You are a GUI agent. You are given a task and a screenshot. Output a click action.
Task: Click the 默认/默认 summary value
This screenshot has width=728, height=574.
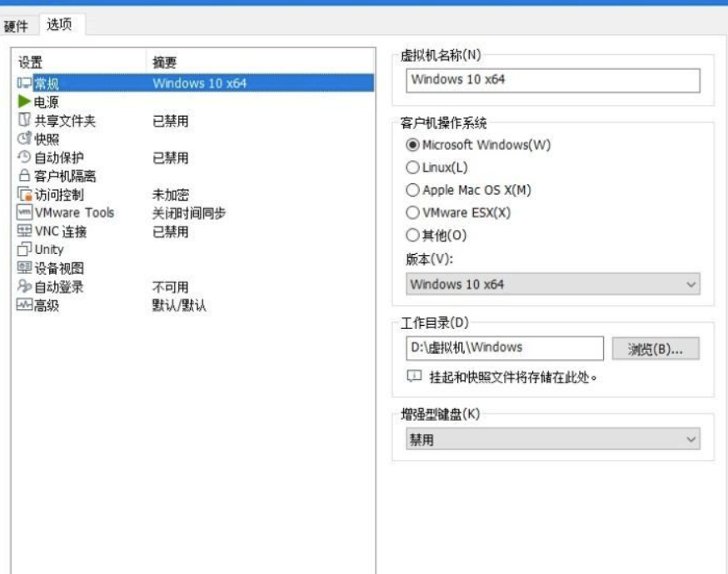[x=179, y=305]
